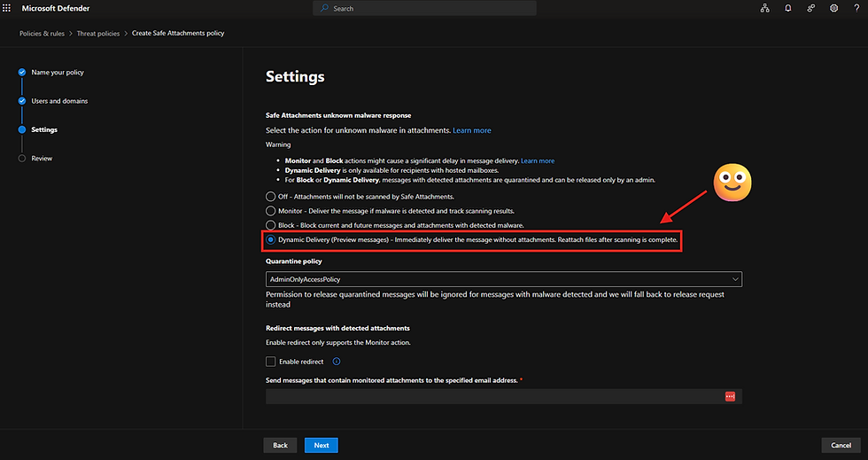Click the Redirect messages with detected attachments heading
868x460 pixels.
(x=337, y=328)
